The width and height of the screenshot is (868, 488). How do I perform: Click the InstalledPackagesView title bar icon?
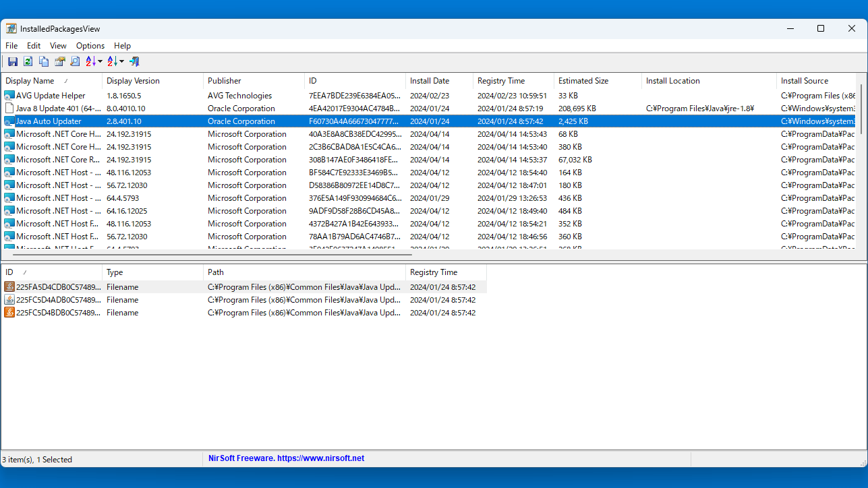11,28
